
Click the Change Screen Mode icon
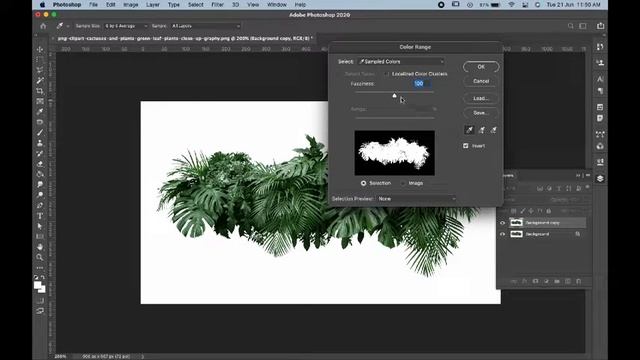point(40,311)
